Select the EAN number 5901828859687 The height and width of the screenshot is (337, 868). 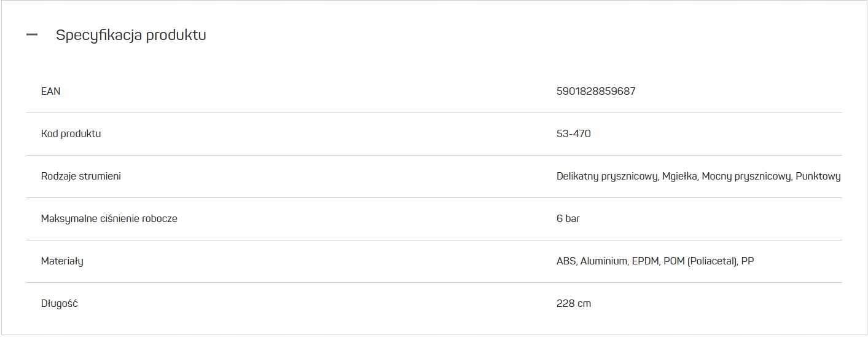596,91
